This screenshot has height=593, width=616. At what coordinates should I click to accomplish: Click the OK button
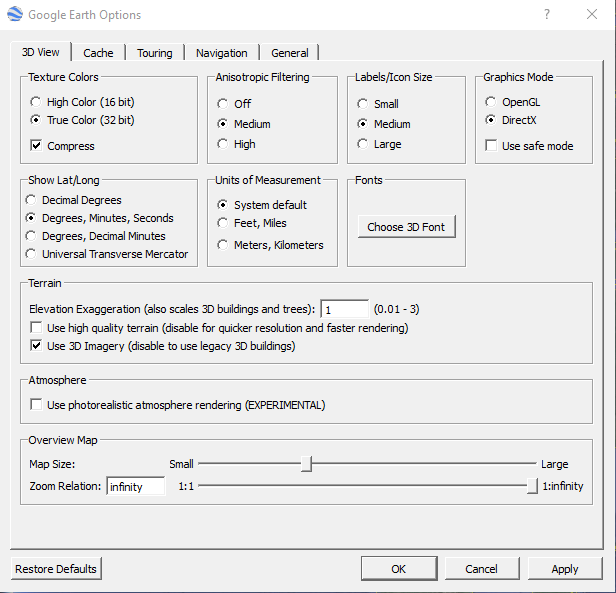[399, 569]
